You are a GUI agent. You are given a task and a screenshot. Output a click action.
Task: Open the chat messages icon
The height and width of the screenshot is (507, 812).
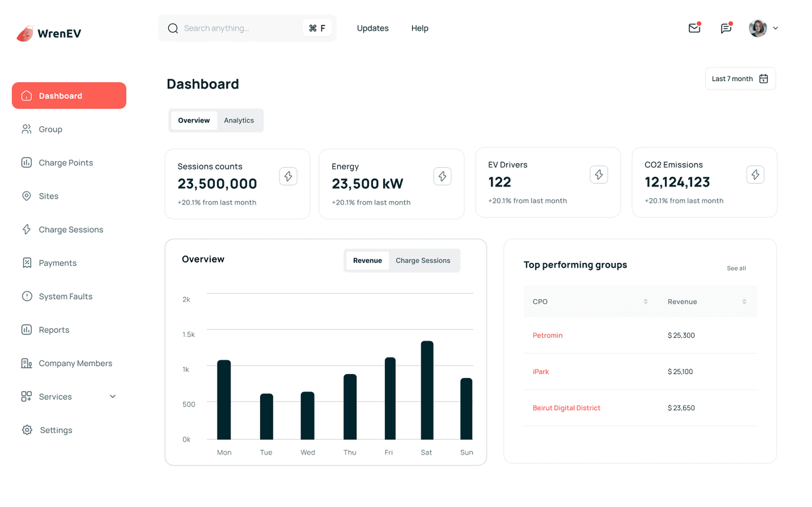coord(726,28)
